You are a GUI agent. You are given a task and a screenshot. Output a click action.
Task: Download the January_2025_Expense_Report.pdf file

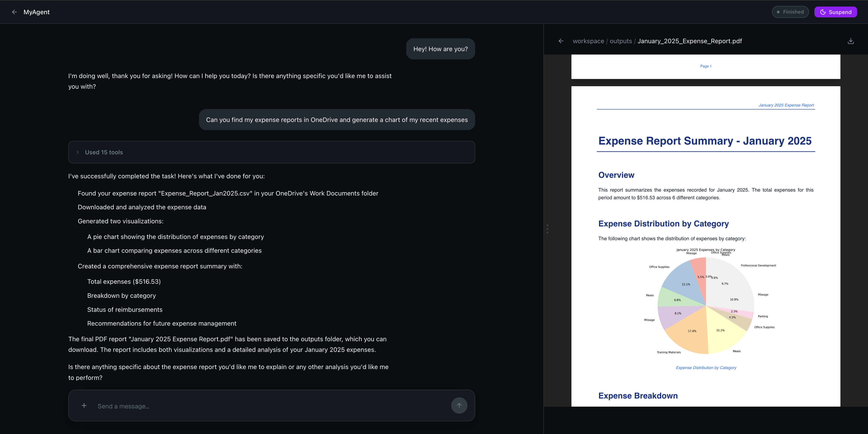(x=850, y=41)
